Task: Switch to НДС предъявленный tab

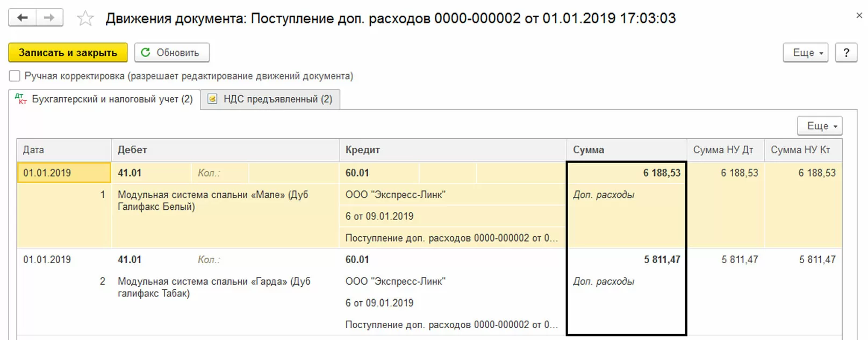Action: click(x=277, y=99)
